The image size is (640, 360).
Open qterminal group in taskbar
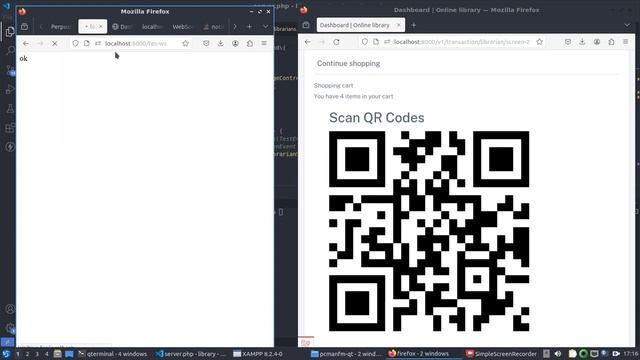point(113,354)
